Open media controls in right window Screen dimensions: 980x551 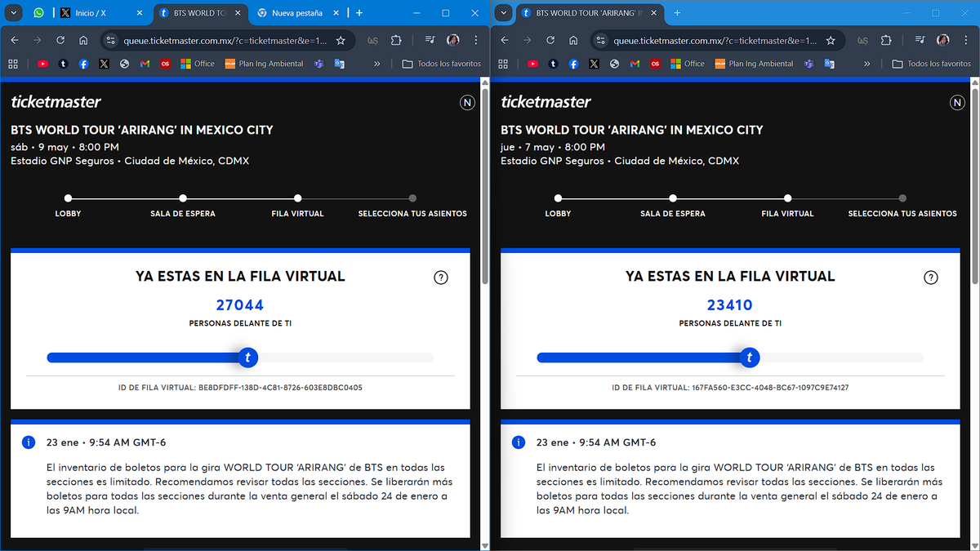[920, 40]
